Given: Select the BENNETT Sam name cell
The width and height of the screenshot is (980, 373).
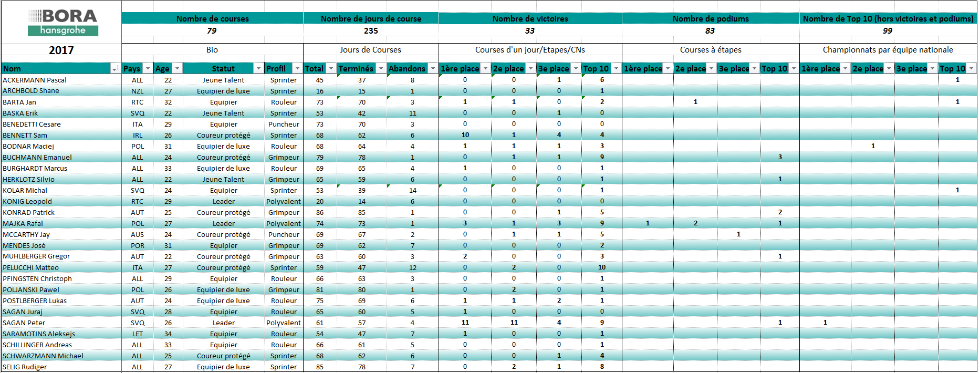Looking at the screenshot, I should [x=61, y=135].
